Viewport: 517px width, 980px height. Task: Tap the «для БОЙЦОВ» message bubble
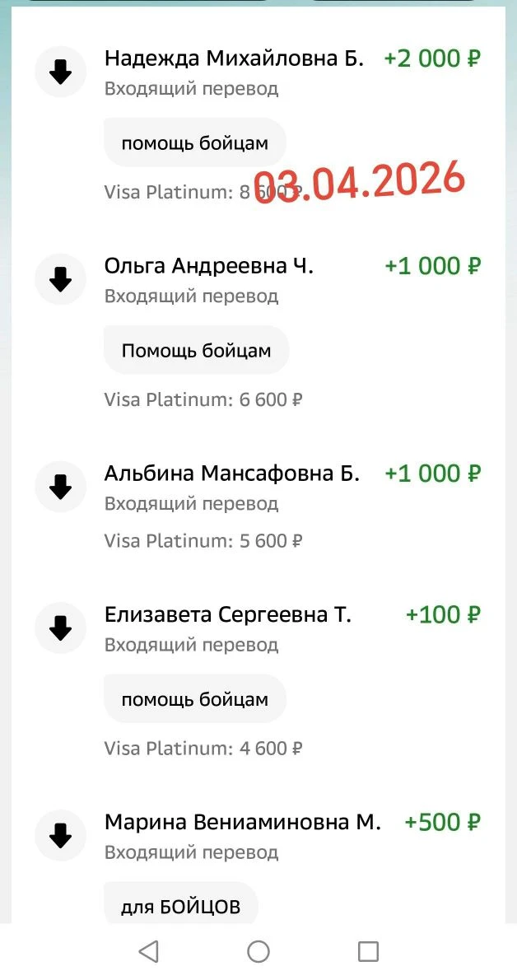pyautogui.click(x=181, y=908)
